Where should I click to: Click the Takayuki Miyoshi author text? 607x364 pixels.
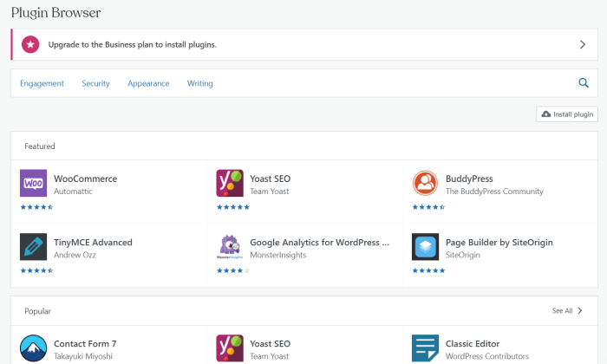(x=83, y=356)
